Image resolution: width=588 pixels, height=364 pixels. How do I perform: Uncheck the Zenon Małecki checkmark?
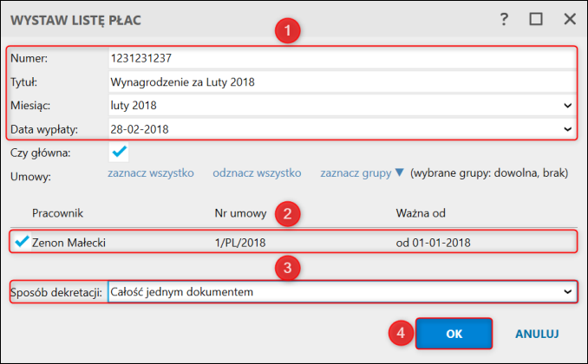(x=23, y=242)
